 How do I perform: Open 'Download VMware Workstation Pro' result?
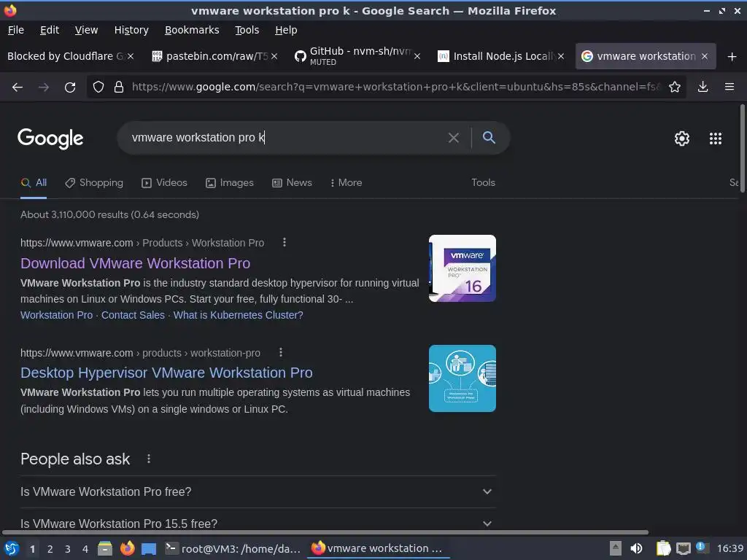click(135, 263)
